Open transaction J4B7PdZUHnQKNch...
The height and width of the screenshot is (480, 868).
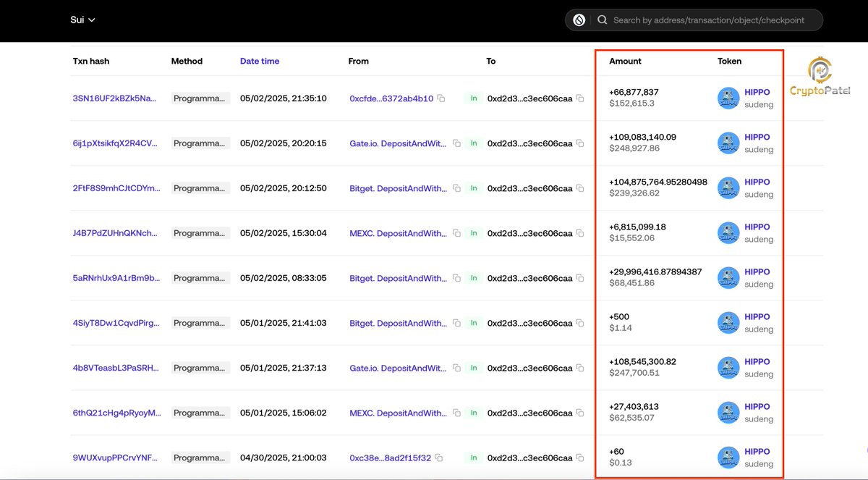(114, 233)
